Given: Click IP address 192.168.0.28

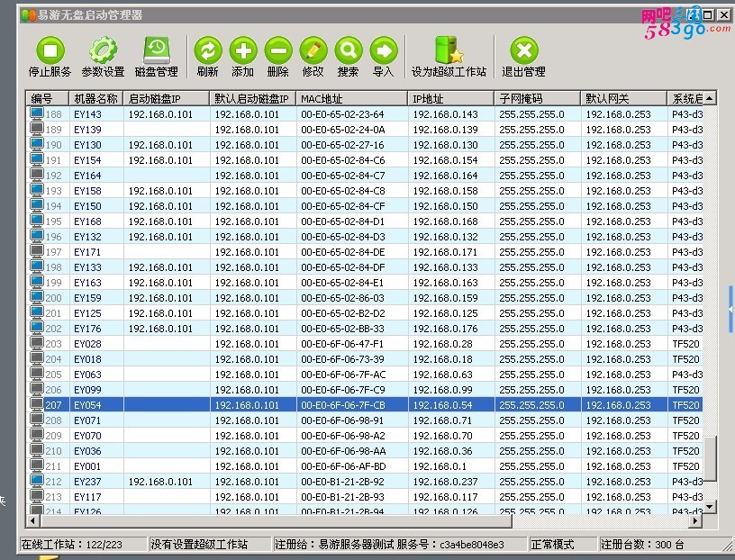Looking at the screenshot, I should coord(442,344).
